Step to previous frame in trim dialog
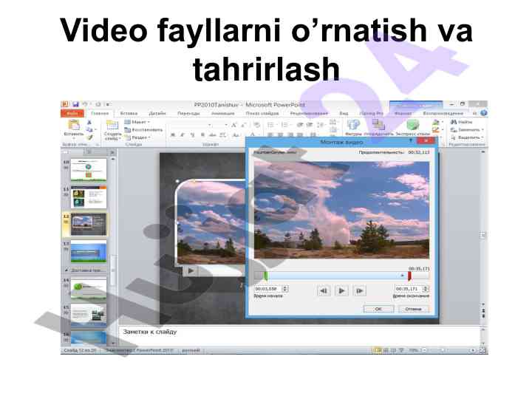The height and width of the screenshot is (399, 532). (x=324, y=290)
